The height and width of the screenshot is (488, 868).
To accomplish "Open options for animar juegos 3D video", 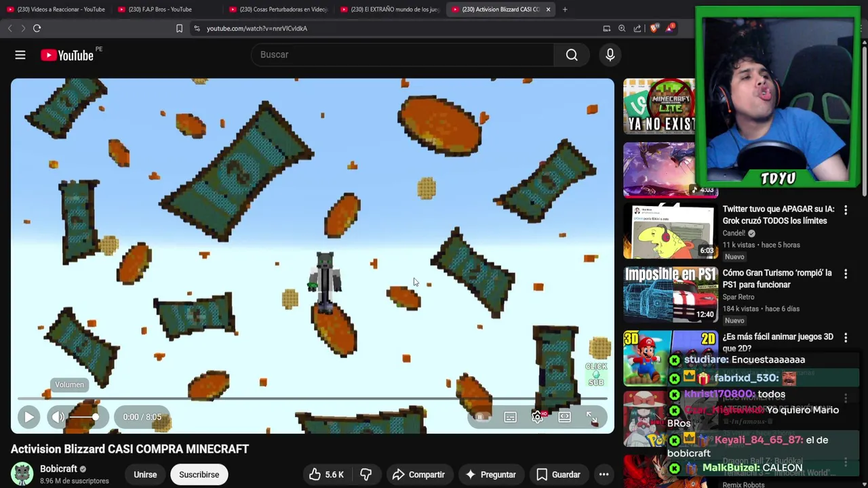I will point(846,337).
